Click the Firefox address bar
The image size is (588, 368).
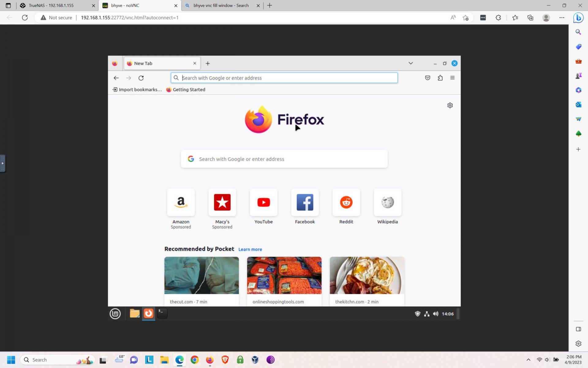[284, 78]
